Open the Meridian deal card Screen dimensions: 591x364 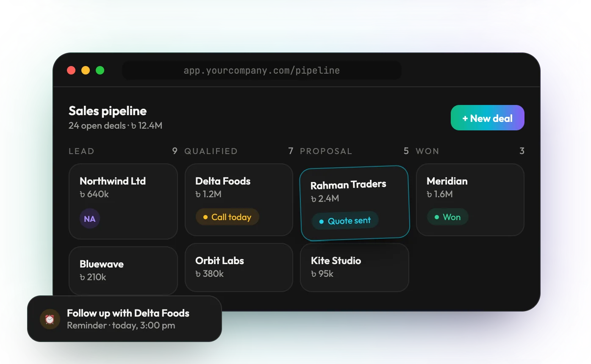(x=470, y=200)
